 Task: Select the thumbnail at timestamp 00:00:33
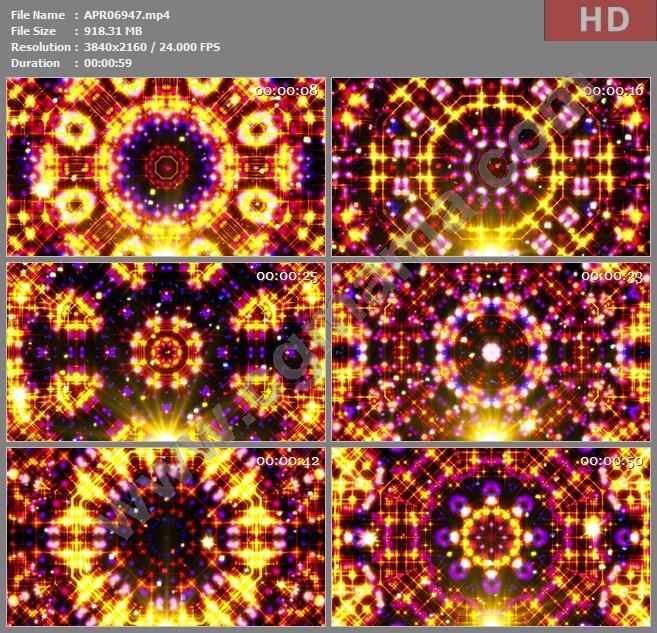point(490,352)
